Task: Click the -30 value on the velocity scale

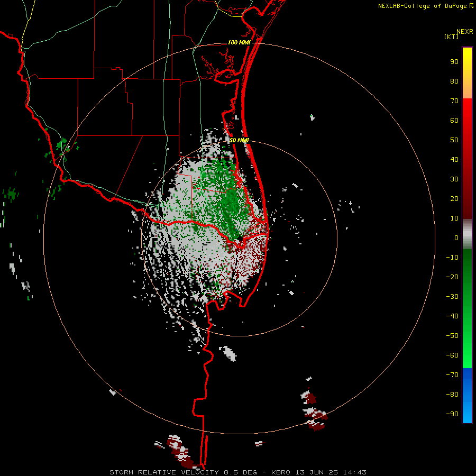Action: (x=452, y=297)
